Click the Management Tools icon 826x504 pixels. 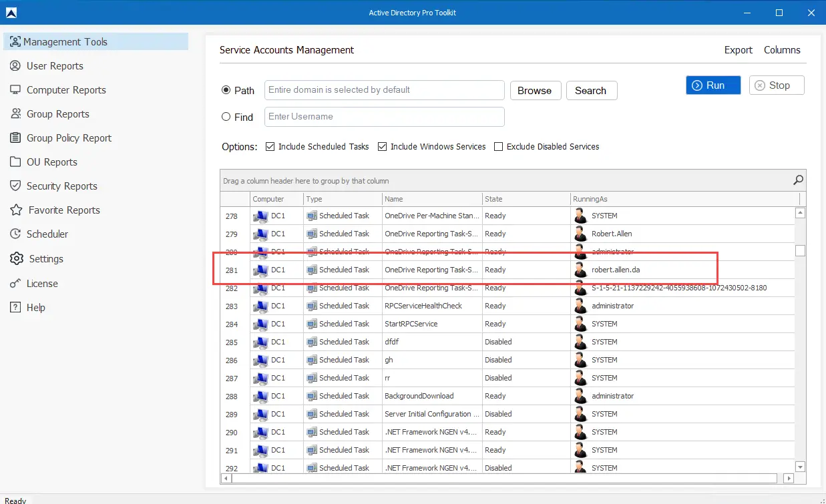(x=15, y=41)
